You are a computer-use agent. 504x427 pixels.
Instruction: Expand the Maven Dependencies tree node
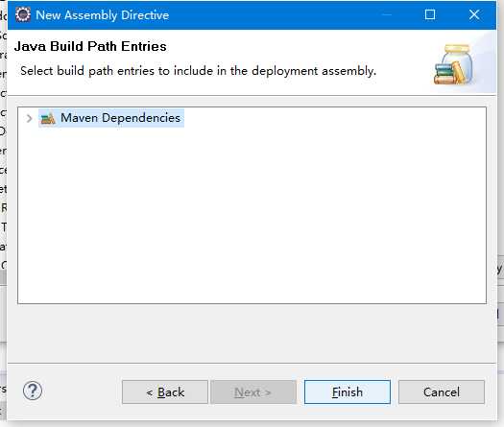29,119
